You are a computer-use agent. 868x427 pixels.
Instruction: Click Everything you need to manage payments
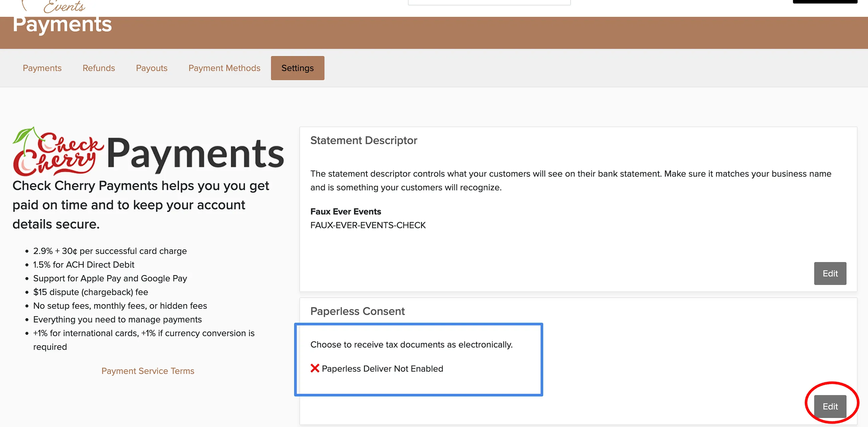point(117,319)
